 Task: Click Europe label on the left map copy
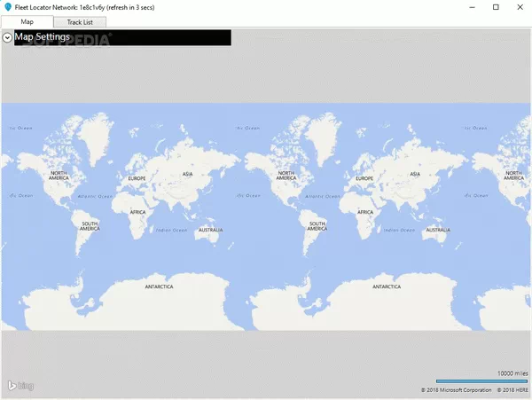[x=137, y=178]
